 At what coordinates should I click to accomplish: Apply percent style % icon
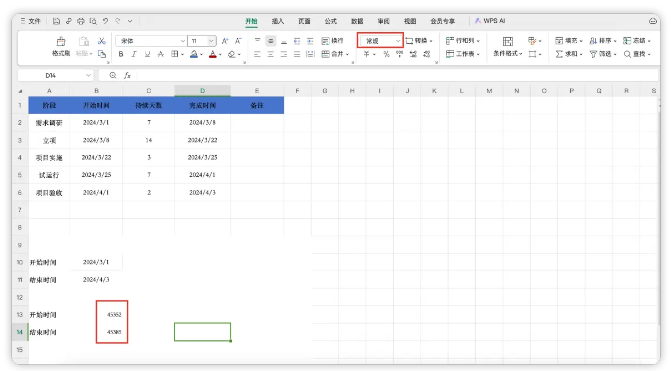click(386, 54)
